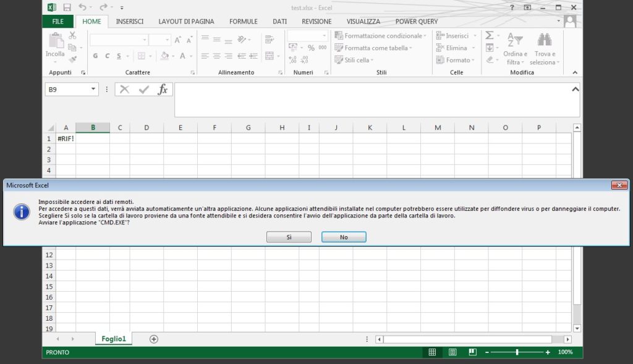Collapse the ribbon with the arrow
Image resolution: width=633 pixels, height=364 pixels.
[x=575, y=72]
